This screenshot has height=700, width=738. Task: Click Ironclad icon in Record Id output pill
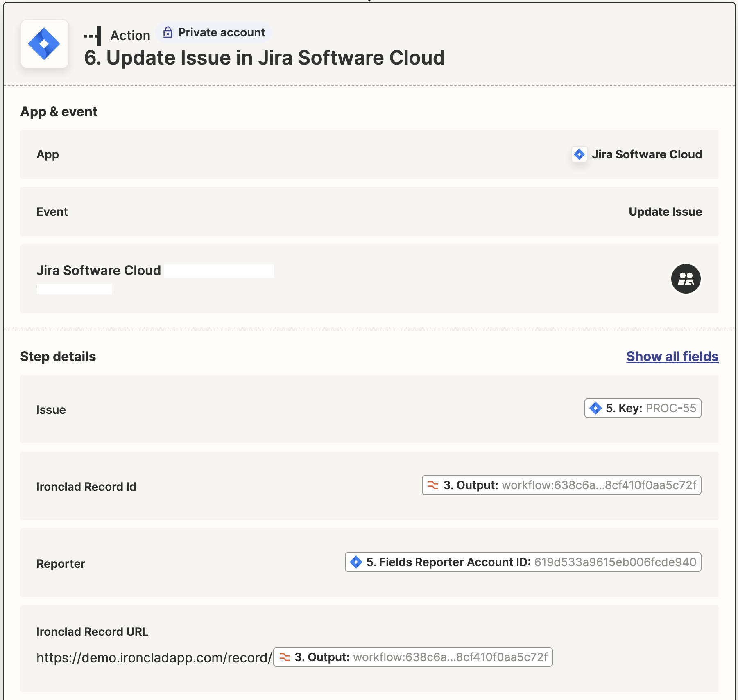coord(433,485)
